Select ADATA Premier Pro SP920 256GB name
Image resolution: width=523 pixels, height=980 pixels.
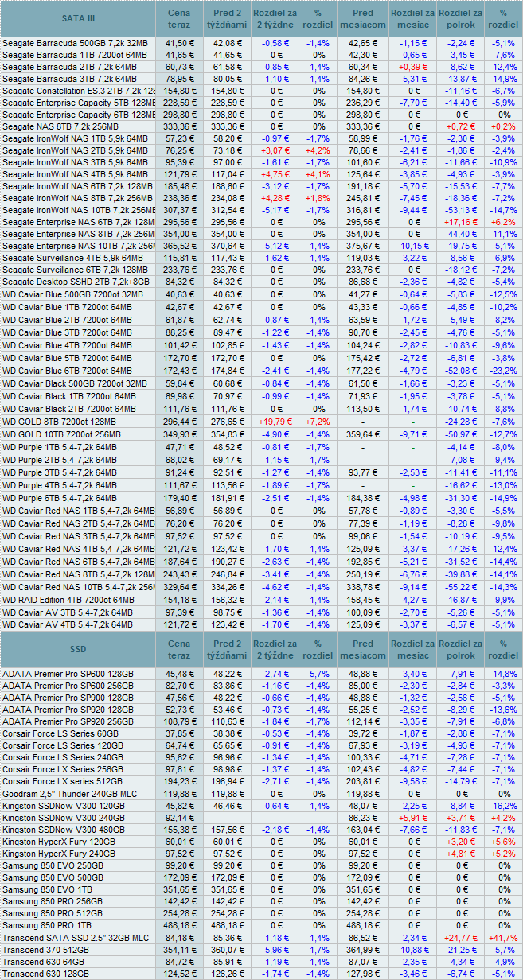[68, 721]
